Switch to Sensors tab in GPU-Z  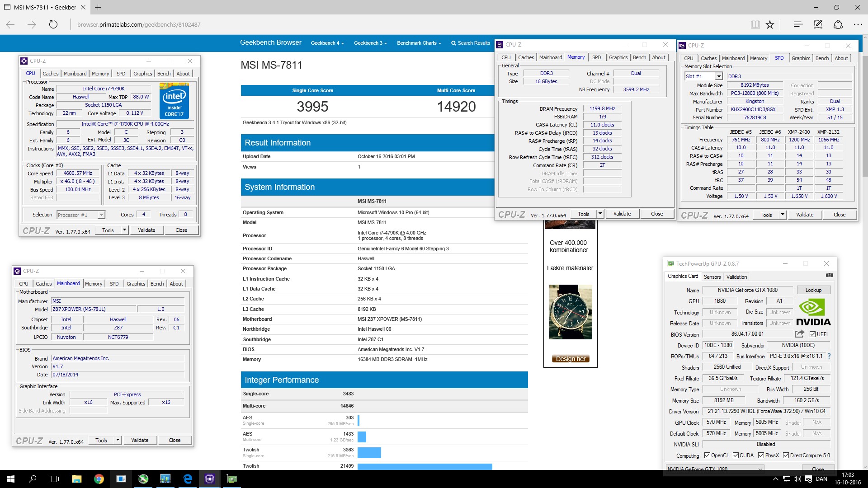(x=712, y=277)
